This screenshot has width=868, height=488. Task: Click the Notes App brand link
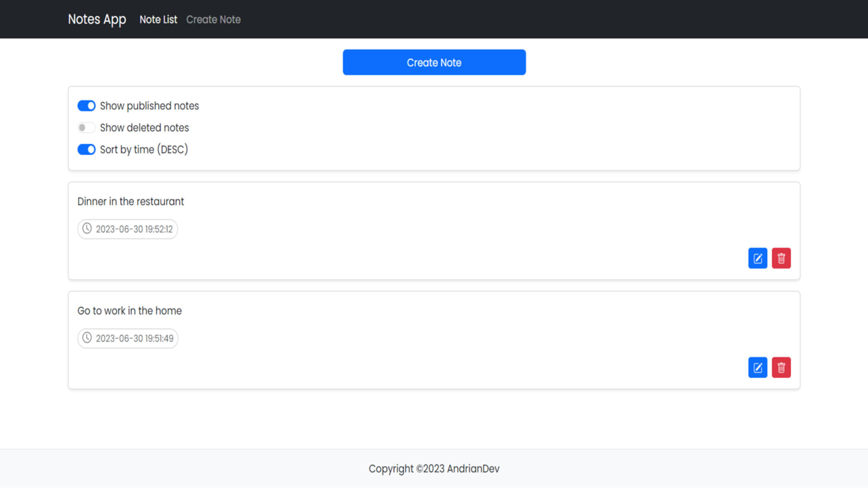pos(97,19)
